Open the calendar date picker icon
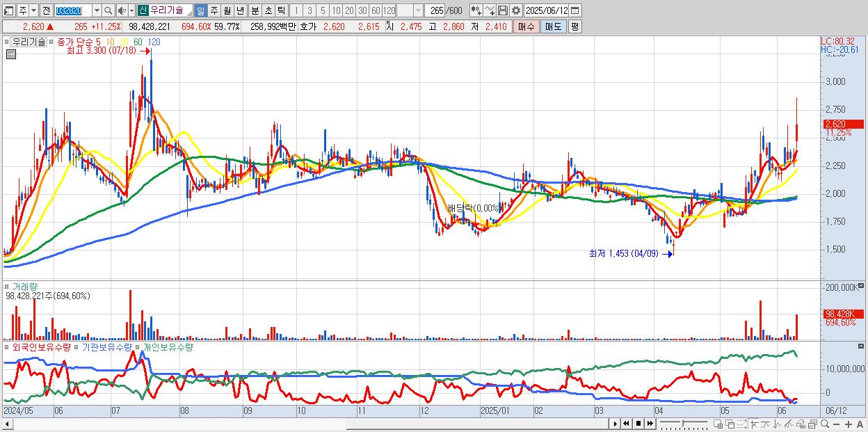868x432 pixels. click(x=575, y=10)
